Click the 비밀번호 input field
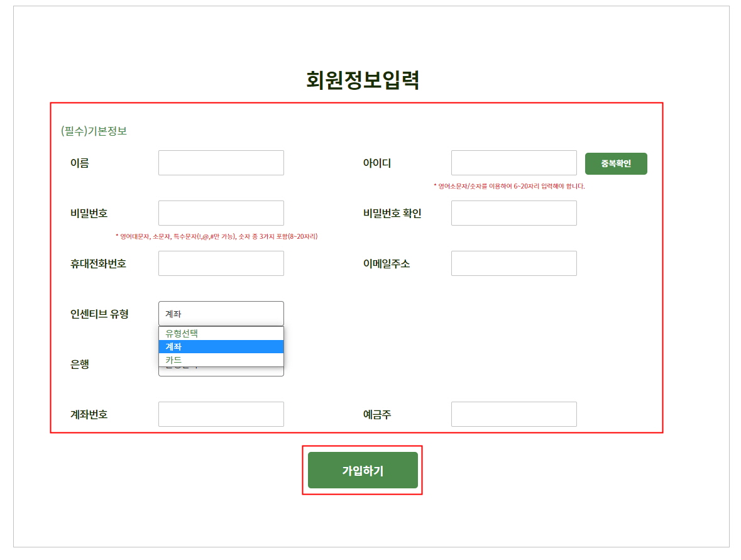Image resolution: width=741 pixels, height=560 pixels. point(221,213)
